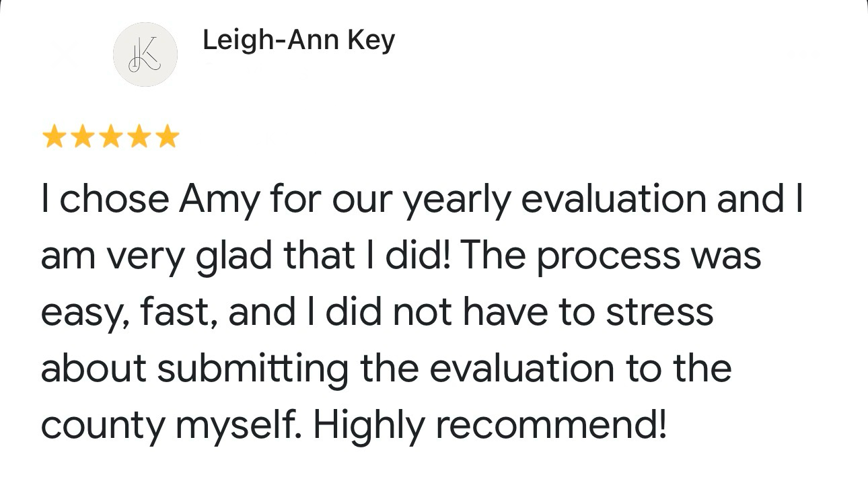The width and height of the screenshot is (868, 483).
Task: Click the K monogram inside the avatar
Action: coord(144,54)
